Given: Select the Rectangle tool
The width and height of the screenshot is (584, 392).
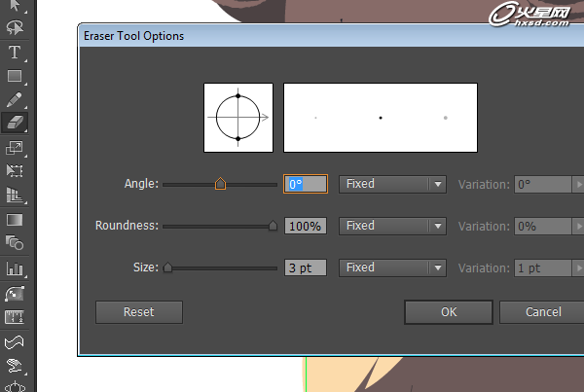Looking at the screenshot, I should click(15, 76).
